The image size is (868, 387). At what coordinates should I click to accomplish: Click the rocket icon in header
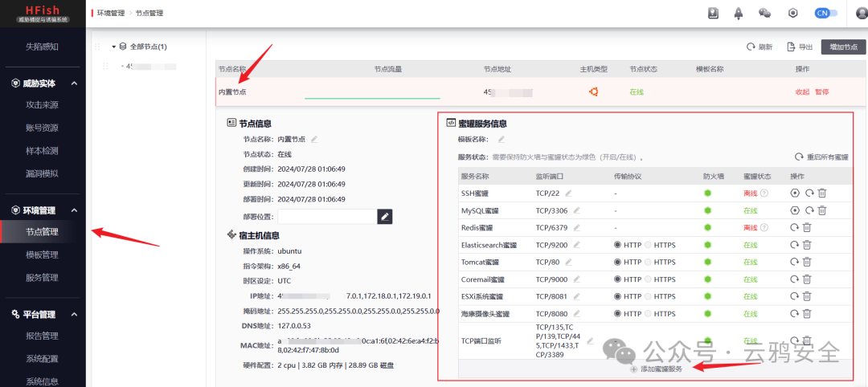pos(739,14)
